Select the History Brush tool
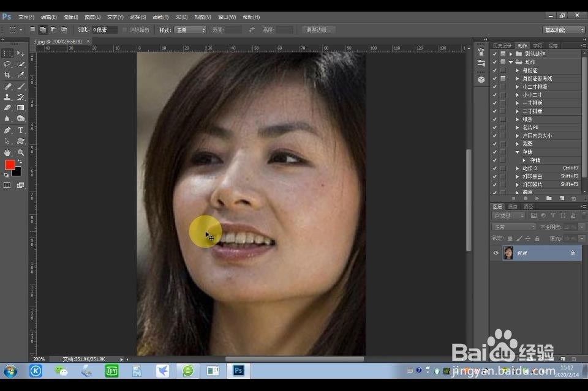 tap(21, 97)
